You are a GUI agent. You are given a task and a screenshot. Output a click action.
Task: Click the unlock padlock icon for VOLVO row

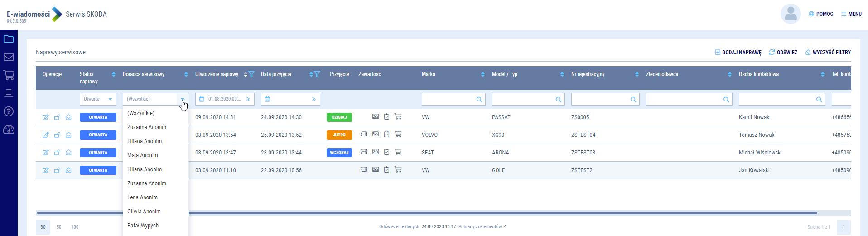pyautogui.click(x=57, y=135)
